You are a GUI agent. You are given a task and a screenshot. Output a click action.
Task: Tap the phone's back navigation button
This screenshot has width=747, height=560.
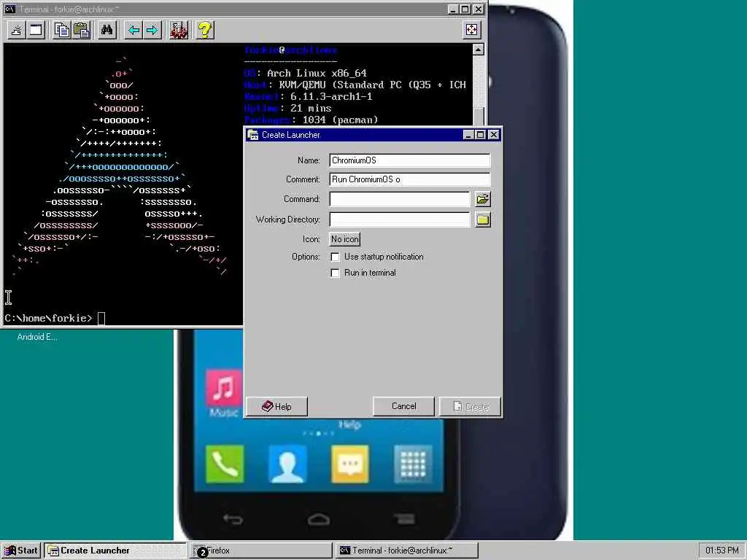[233, 519]
